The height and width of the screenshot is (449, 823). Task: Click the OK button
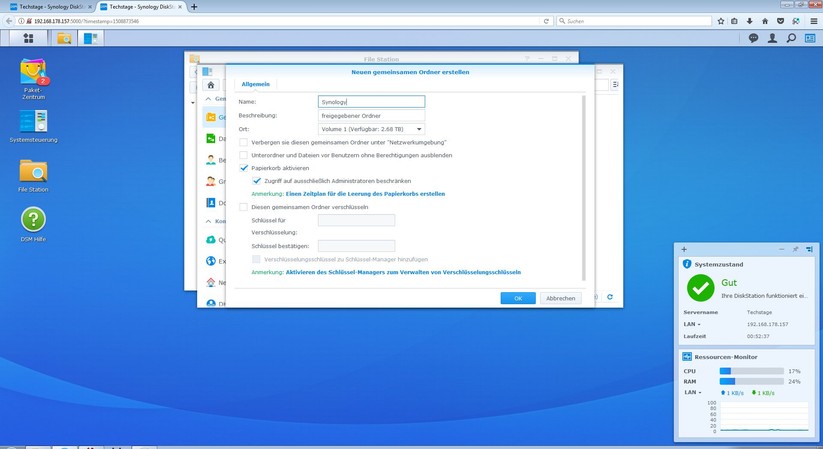(x=517, y=298)
